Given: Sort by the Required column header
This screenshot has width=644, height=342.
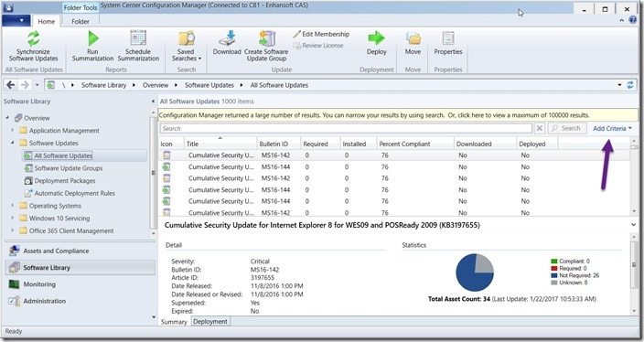Looking at the screenshot, I should pos(320,144).
